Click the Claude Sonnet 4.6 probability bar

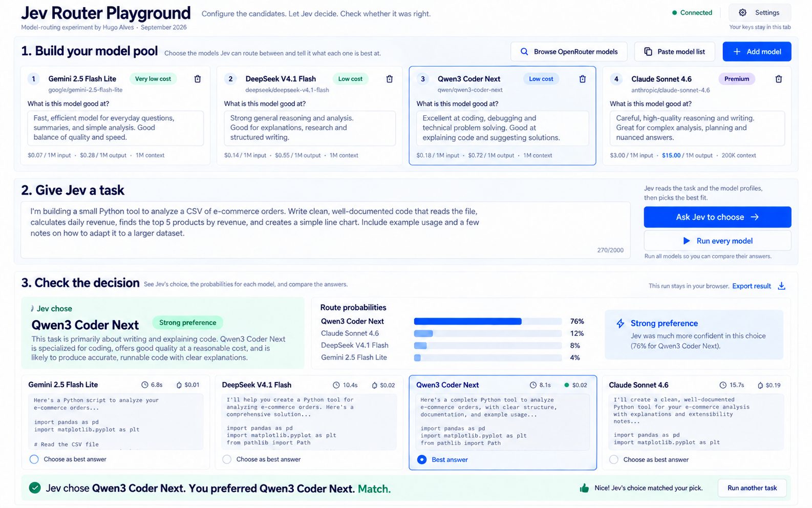point(487,333)
